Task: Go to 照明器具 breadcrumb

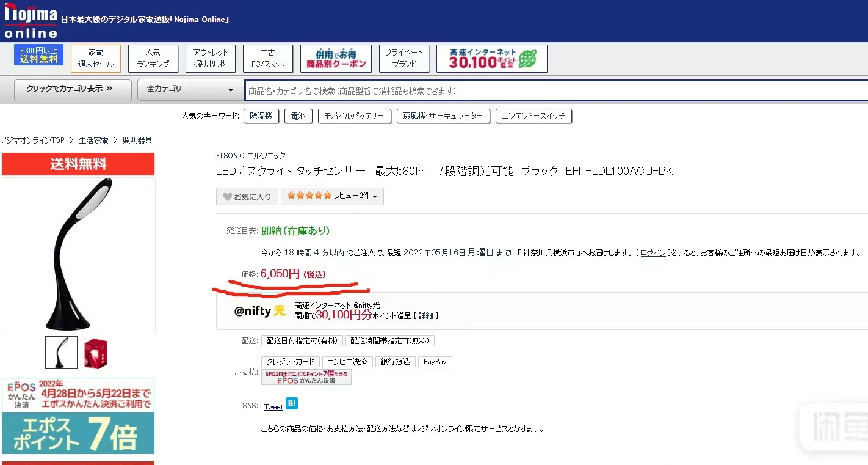Action: pyautogui.click(x=137, y=141)
